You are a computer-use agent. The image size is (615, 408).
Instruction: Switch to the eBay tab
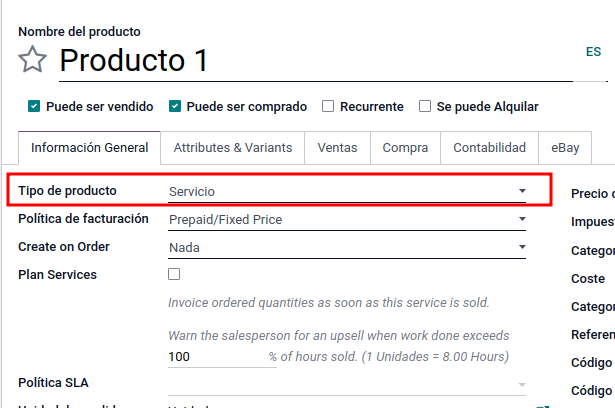565,147
